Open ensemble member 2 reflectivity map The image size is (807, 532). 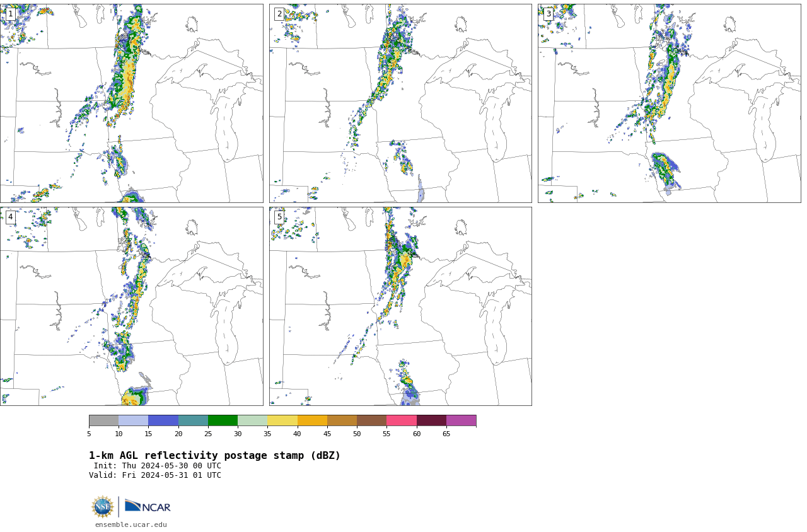(400, 103)
